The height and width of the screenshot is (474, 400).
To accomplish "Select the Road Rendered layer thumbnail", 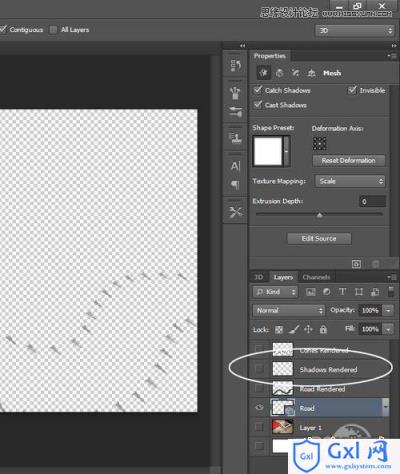I will [283, 388].
